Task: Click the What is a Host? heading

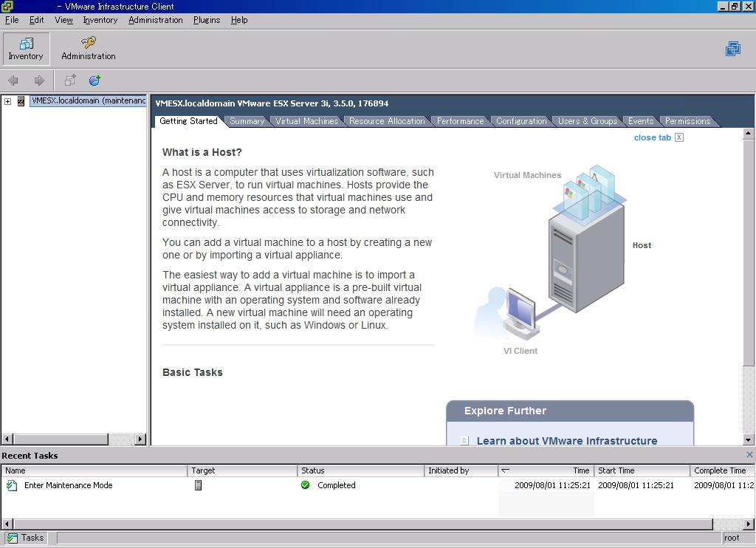Action: click(x=202, y=152)
